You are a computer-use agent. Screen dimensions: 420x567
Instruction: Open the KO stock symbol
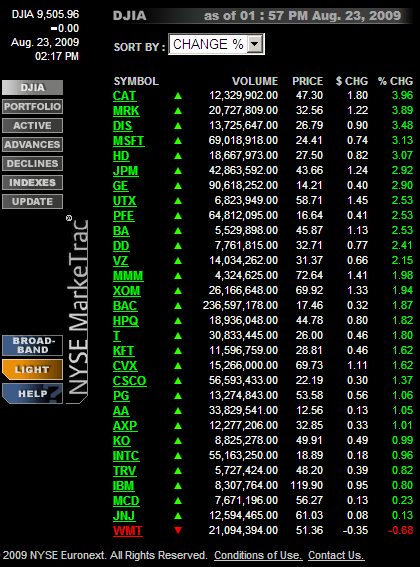tap(121, 441)
